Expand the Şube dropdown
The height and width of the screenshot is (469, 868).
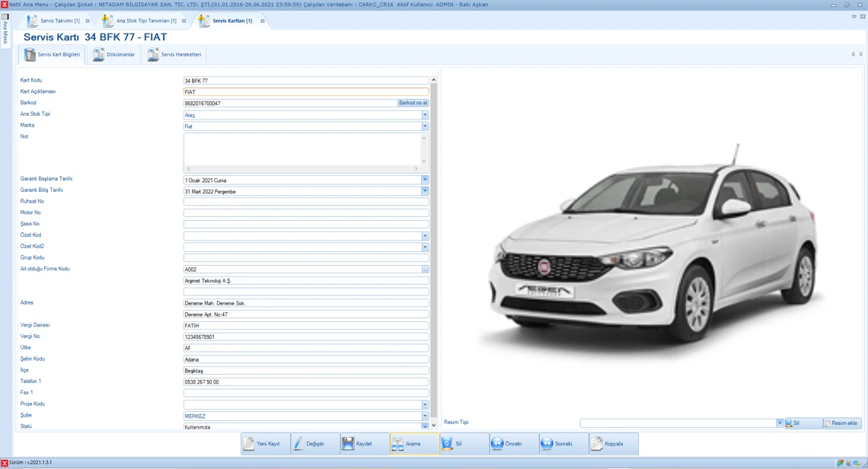[x=425, y=416]
